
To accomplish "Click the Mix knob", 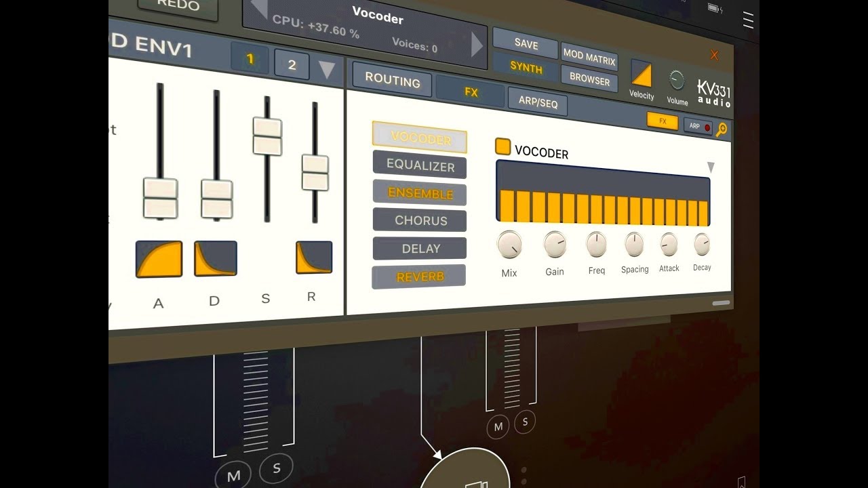I will [509, 245].
